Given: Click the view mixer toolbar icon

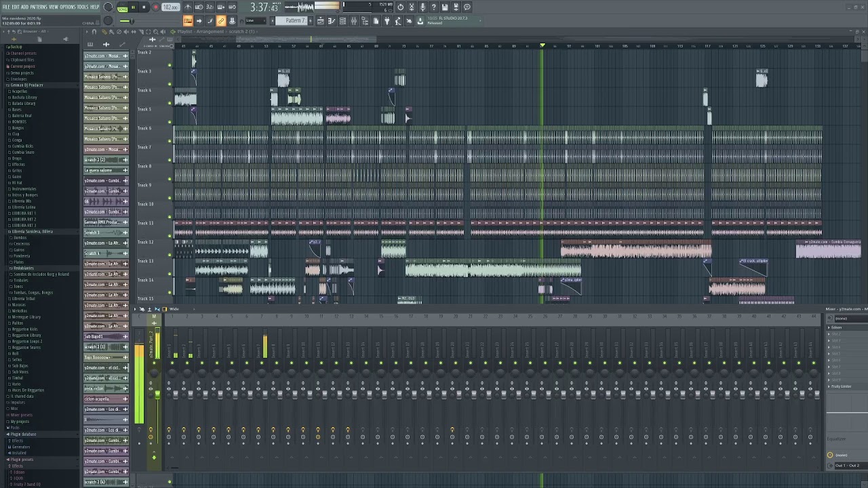Looking at the screenshot, I should [x=353, y=21].
